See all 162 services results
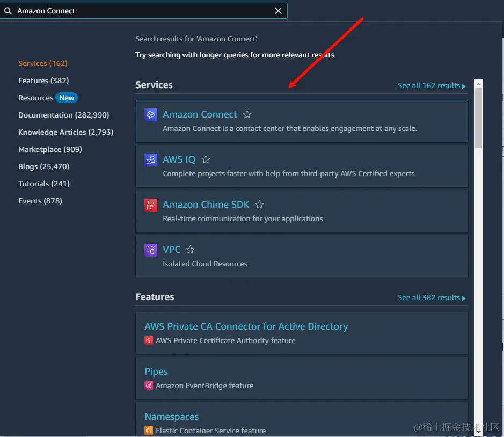Viewport: 504px width, 437px height. (x=432, y=85)
